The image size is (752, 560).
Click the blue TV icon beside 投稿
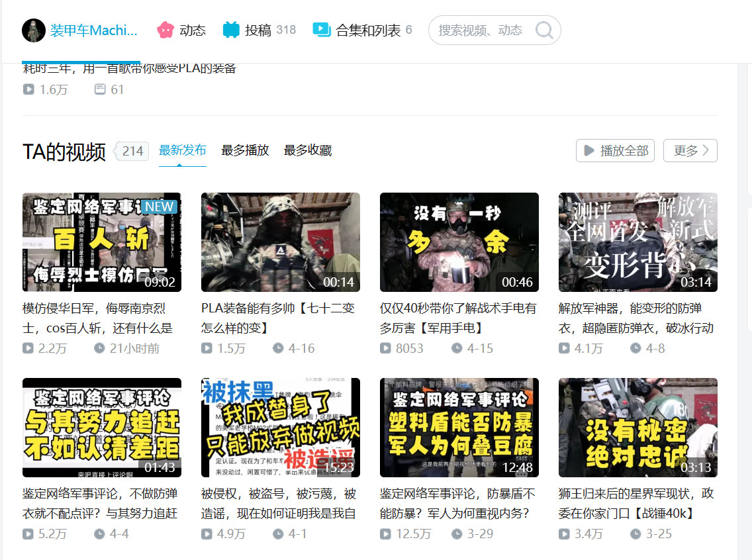click(231, 30)
